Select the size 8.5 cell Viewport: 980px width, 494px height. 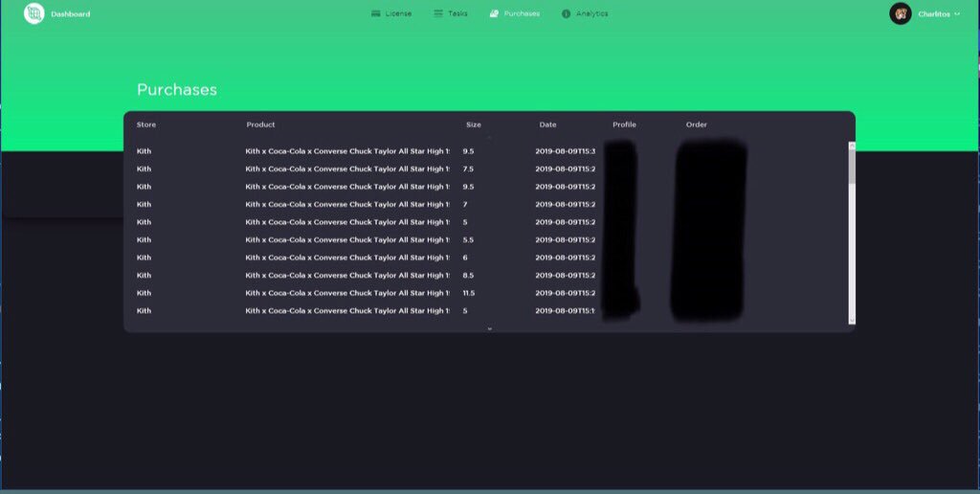[468, 275]
